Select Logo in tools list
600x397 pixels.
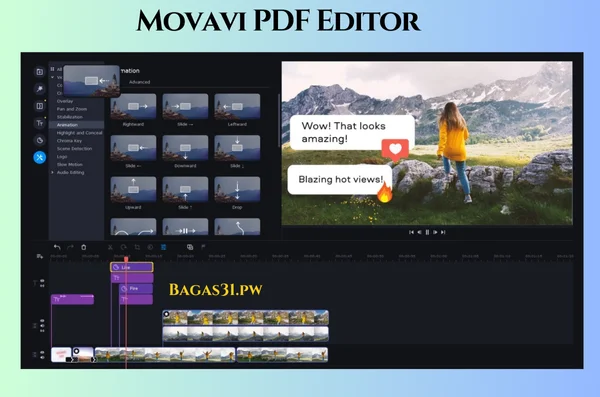pos(62,157)
